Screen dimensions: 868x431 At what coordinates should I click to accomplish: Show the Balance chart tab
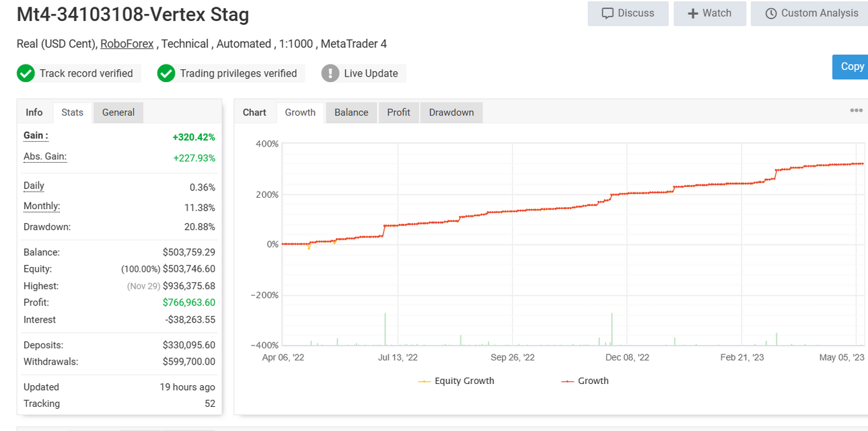point(351,112)
